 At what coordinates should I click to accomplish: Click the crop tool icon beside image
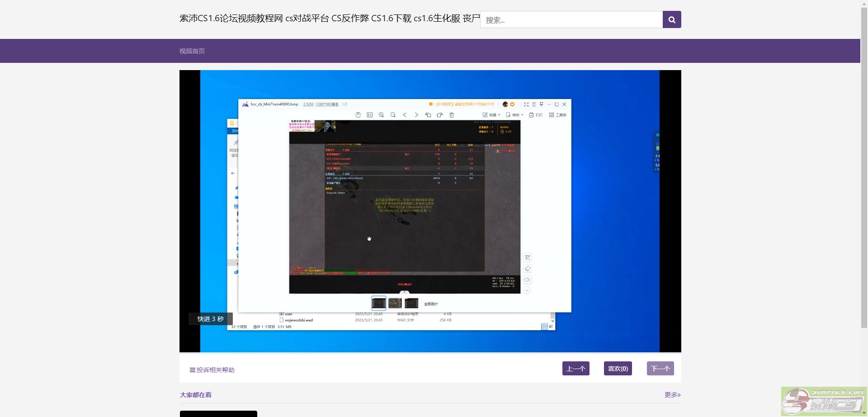pos(527,258)
